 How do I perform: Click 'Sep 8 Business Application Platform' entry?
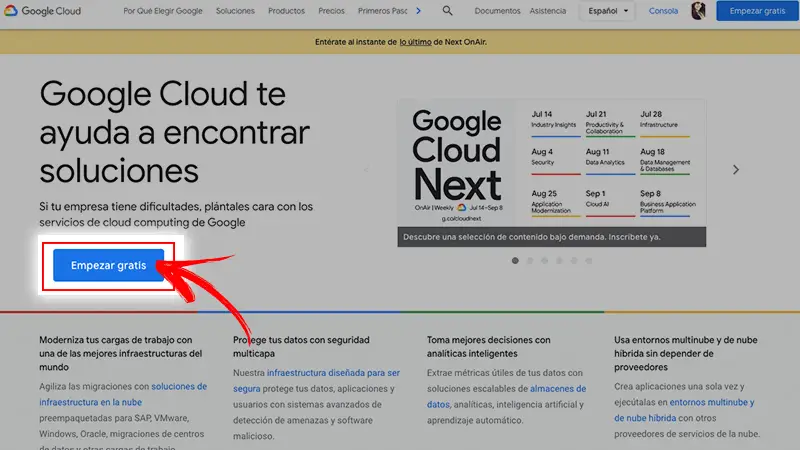click(668, 202)
